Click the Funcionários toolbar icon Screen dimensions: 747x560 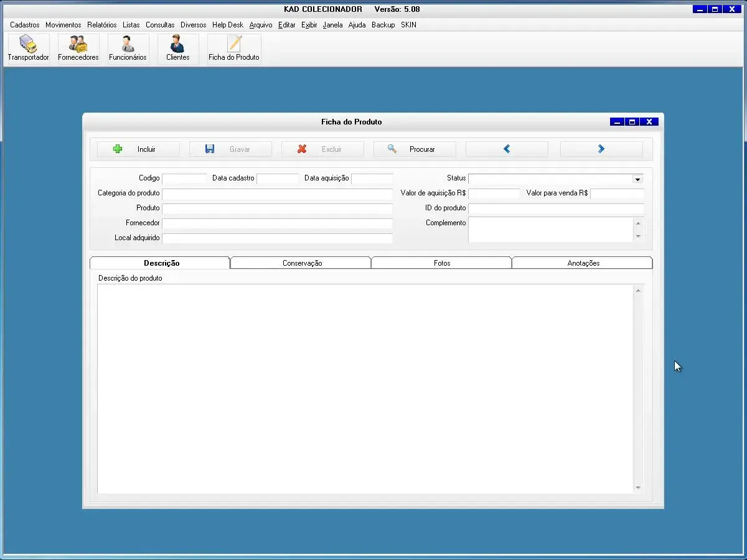(x=128, y=49)
